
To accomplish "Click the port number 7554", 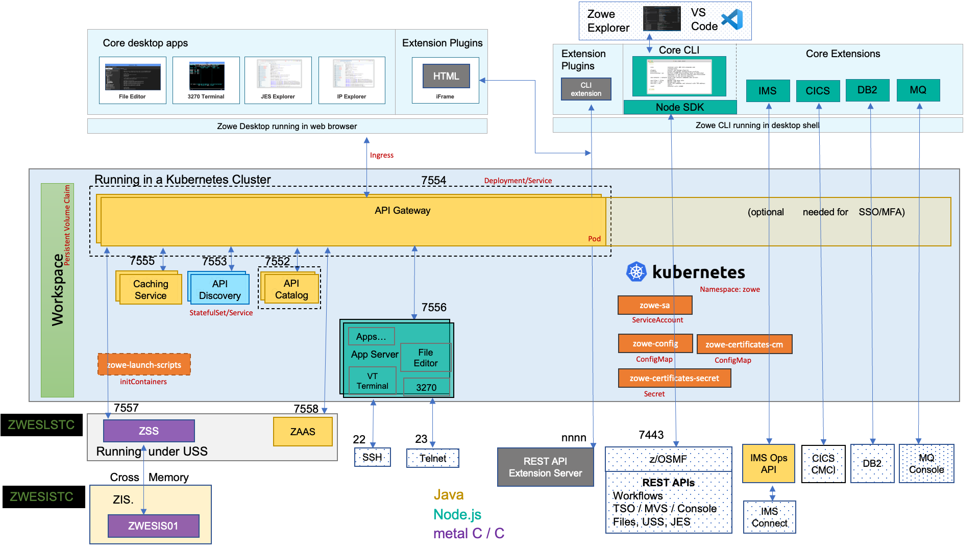I will point(433,180).
